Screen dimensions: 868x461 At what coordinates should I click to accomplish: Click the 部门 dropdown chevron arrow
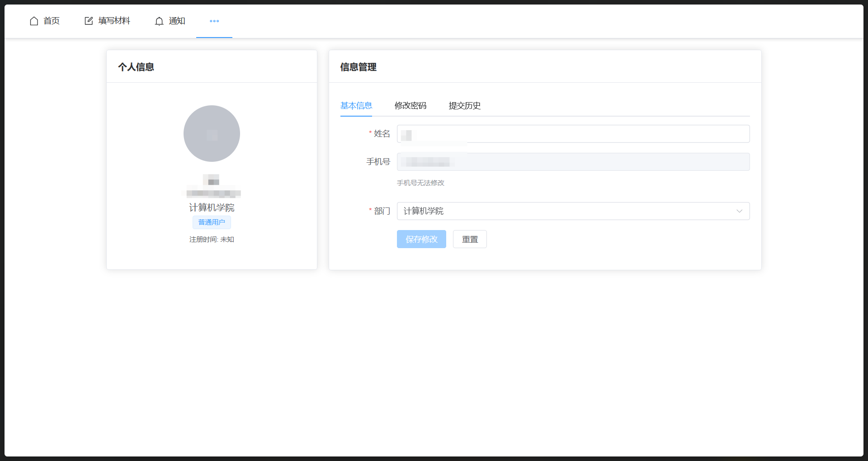pyautogui.click(x=740, y=211)
